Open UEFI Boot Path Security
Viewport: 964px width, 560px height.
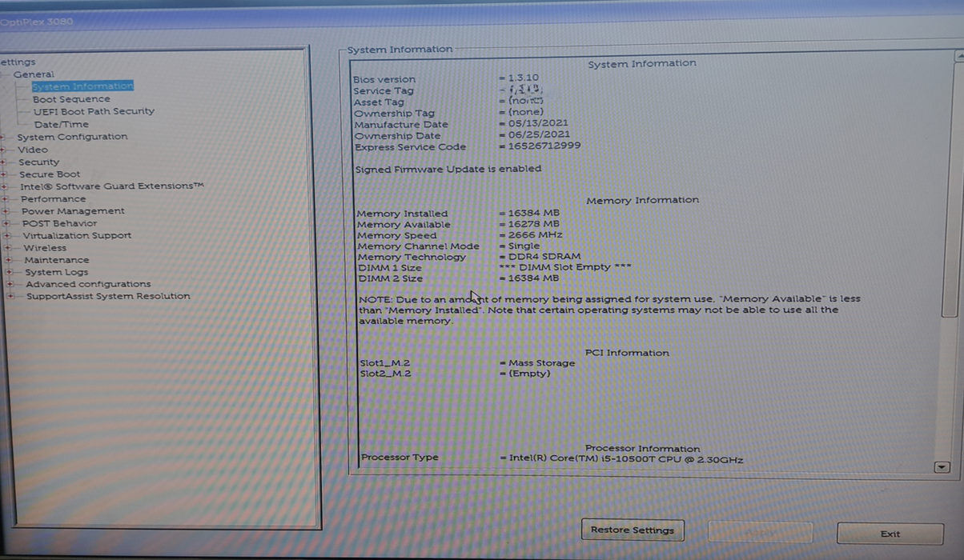point(94,111)
